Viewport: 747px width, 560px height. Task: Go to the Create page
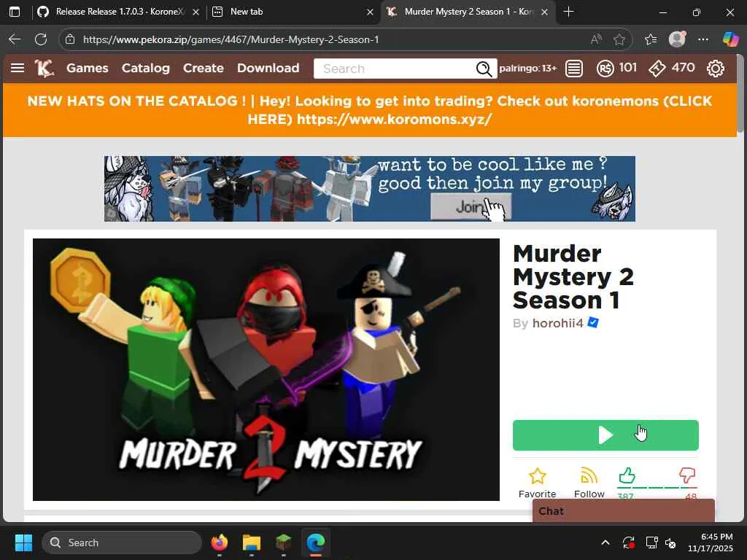pos(204,68)
